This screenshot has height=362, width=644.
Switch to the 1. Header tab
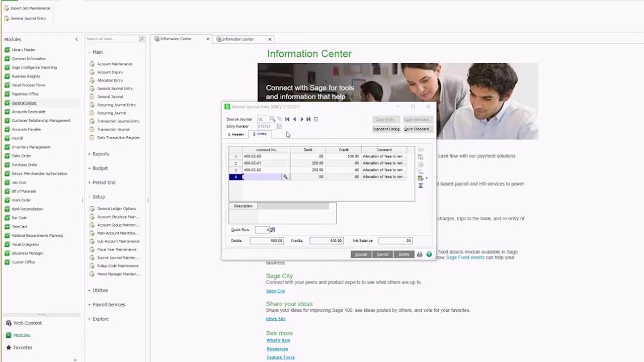[x=236, y=134]
